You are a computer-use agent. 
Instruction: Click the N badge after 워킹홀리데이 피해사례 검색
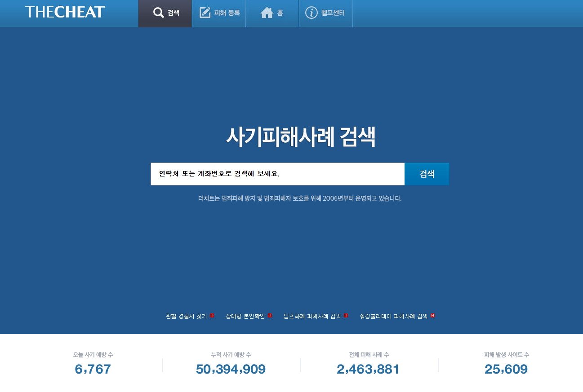tap(432, 316)
